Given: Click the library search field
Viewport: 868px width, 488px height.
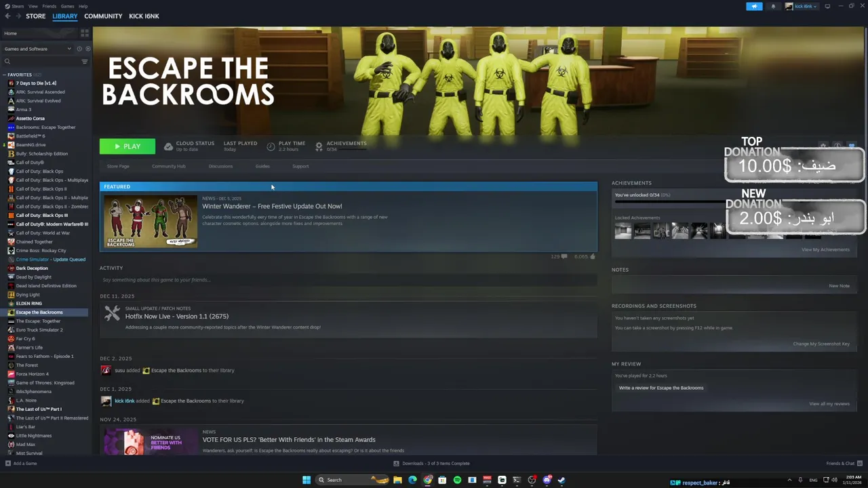Looking at the screenshot, I should tap(42, 62).
